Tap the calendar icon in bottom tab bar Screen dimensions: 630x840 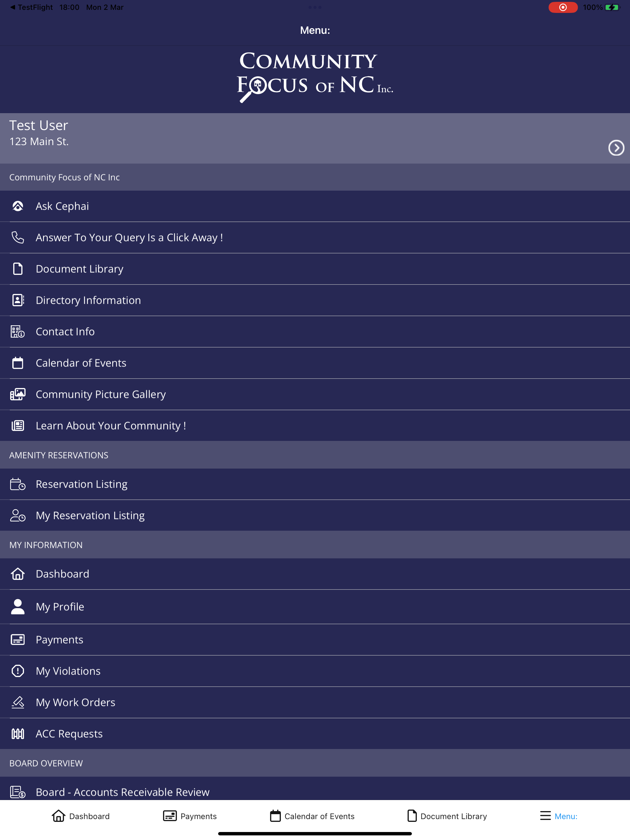[x=276, y=816]
